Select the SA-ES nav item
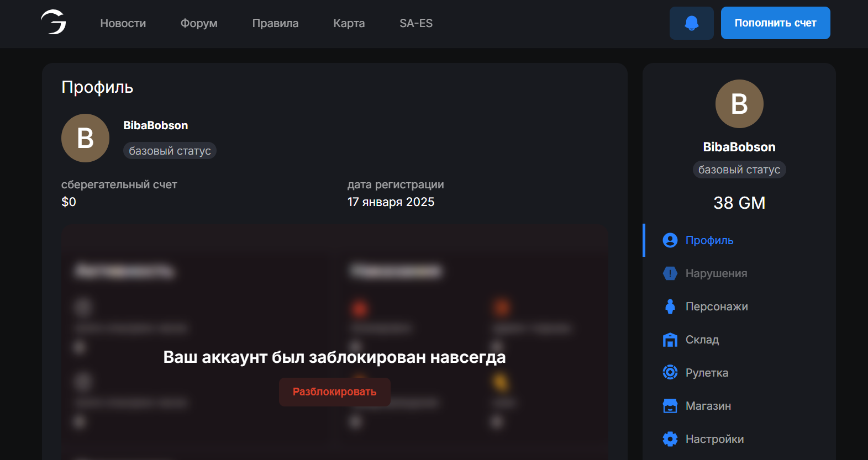The image size is (868, 460). [x=416, y=23]
